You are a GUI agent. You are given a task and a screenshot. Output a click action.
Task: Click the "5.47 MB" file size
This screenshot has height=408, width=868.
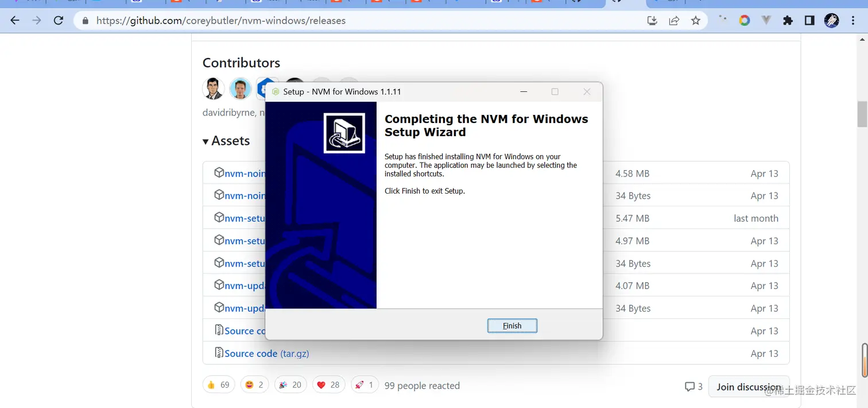click(x=633, y=218)
